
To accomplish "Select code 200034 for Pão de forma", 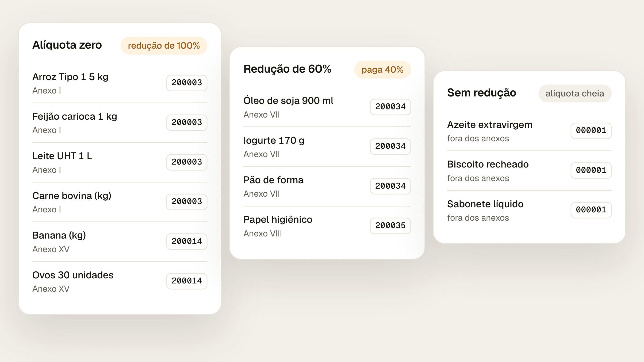I will pos(390,186).
